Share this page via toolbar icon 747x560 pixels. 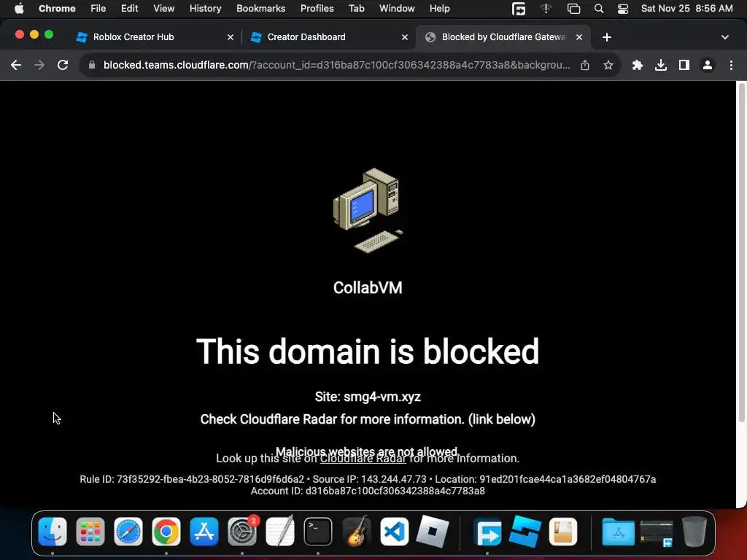(x=585, y=65)
